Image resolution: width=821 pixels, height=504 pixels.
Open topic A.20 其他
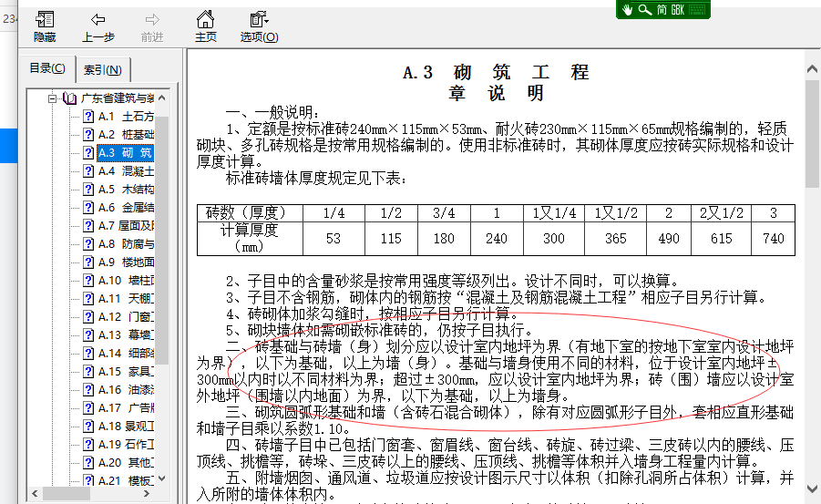click(126, 463)
